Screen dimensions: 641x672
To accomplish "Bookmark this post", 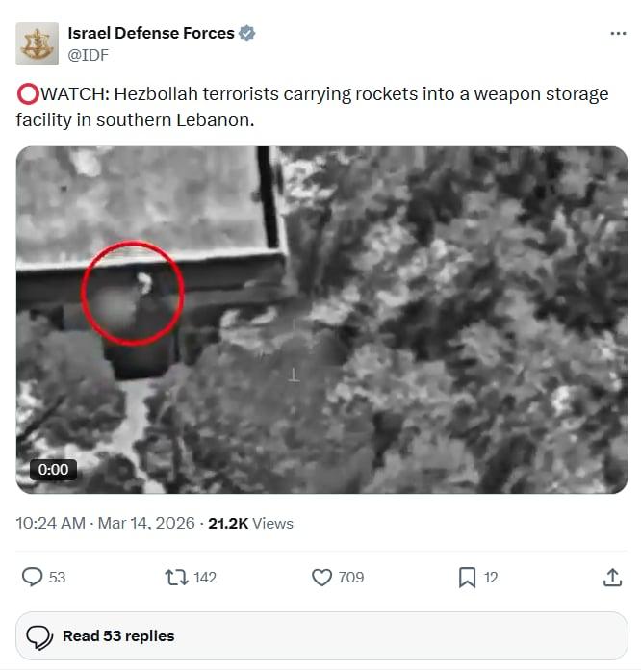I will (467, 577).
